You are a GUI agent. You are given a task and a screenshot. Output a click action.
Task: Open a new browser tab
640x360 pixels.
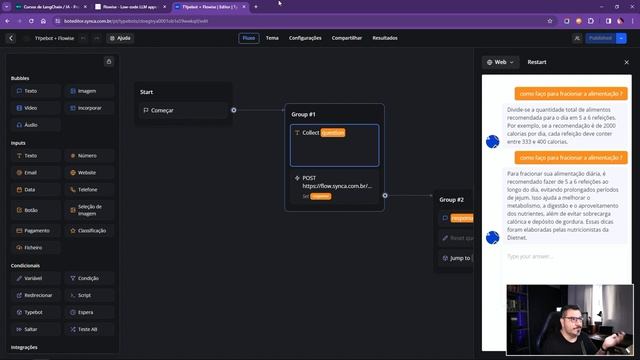[256, 7]
